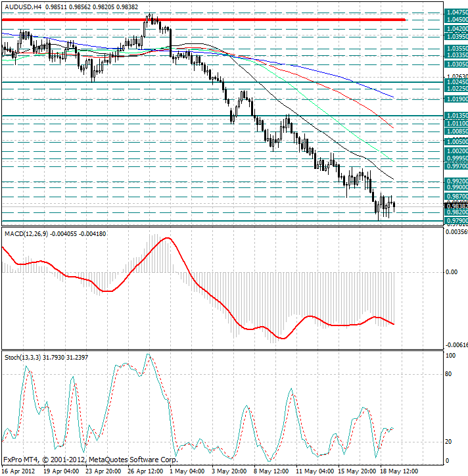Click the 1.0305 price level label
Image resolution: width=468 pixels, height=476 pixels.
tap(456, 64)
